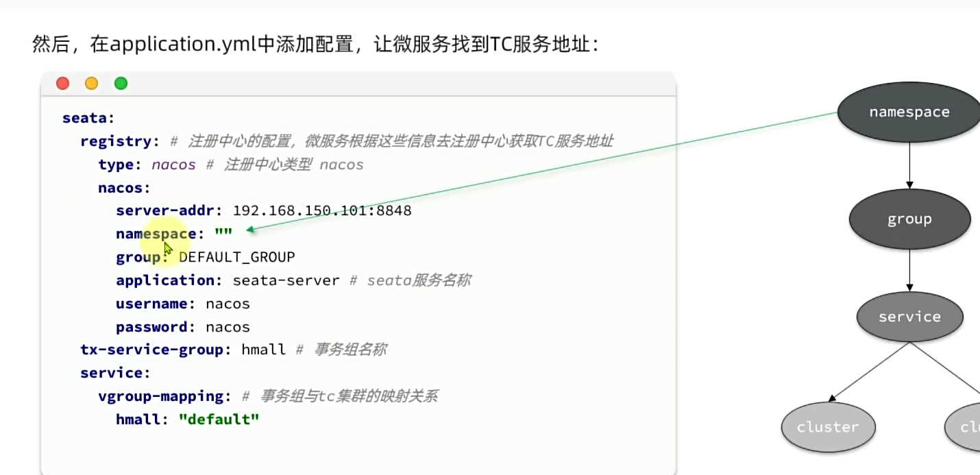980x475 pixels.
Task: Click the red close dot on code window
Action: (63, 84)
